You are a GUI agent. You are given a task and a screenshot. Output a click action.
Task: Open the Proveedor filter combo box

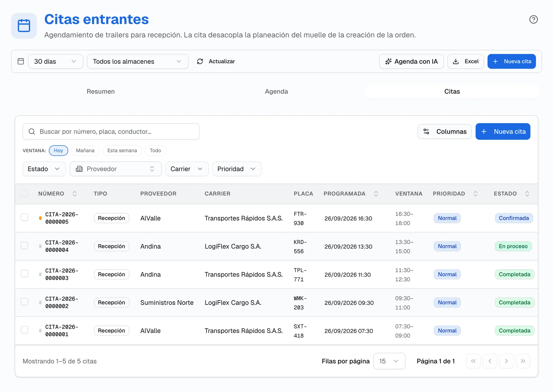click(x=116, y=169)
